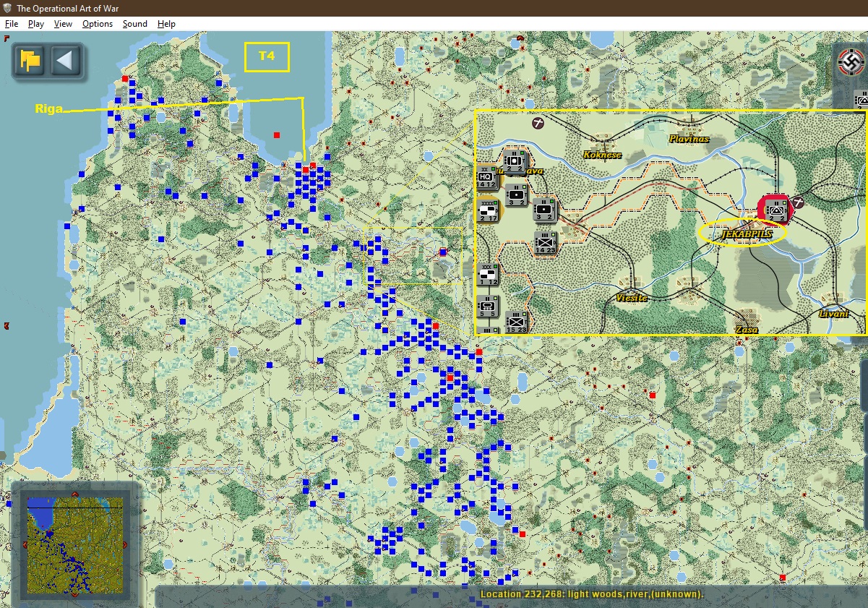Click the German cross emblem icon

point(851,63)
